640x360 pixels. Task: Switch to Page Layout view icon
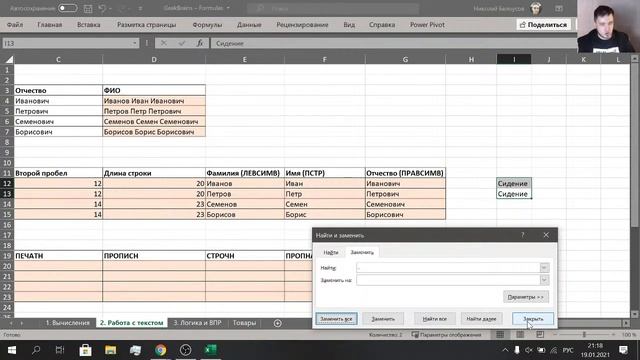tap(520, 335)
